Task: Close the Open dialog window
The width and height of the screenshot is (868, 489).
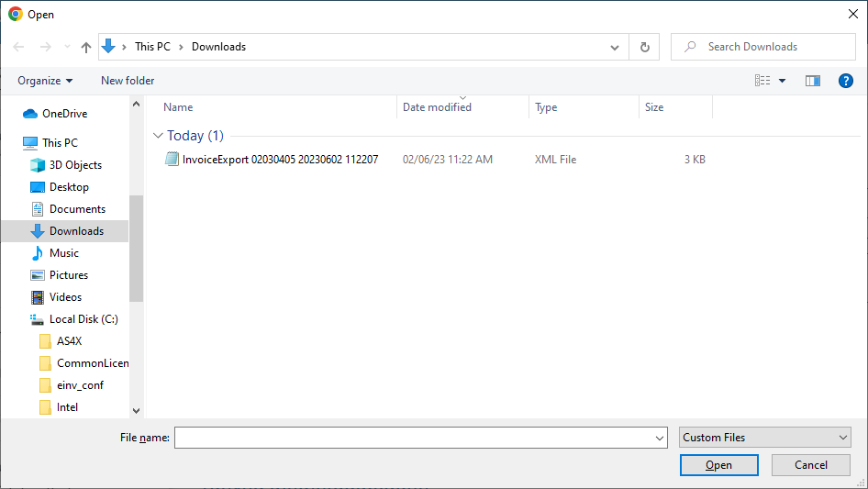Action: coord(853,14)
